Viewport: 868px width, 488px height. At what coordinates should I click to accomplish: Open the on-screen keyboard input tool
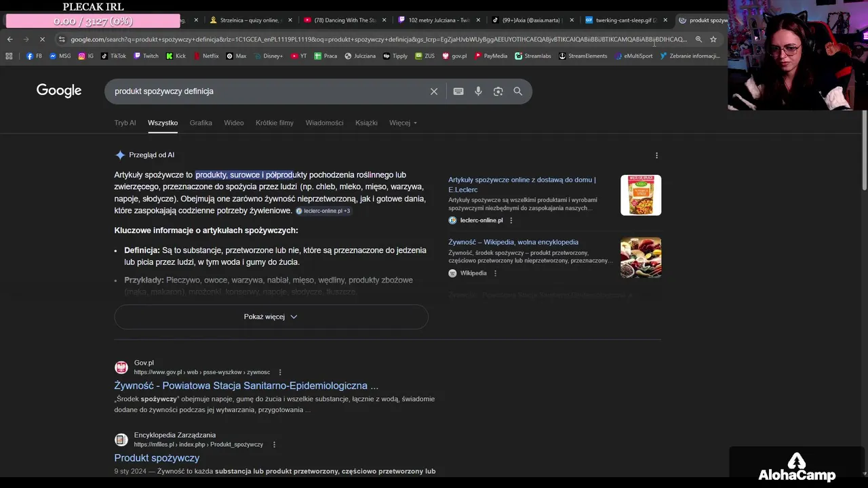[458, 91]
